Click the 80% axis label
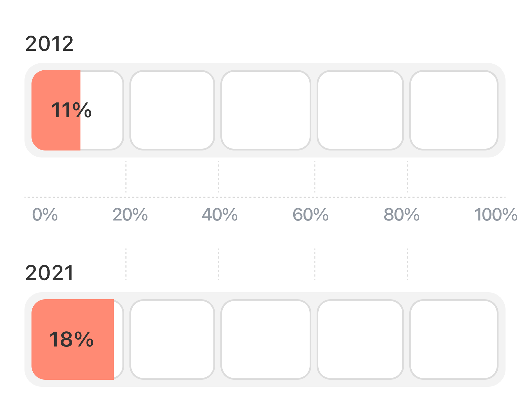 401,215
